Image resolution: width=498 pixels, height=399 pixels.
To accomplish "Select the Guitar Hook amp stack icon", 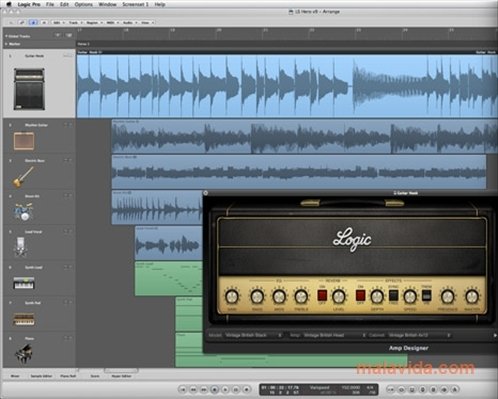I will [29, 89].
